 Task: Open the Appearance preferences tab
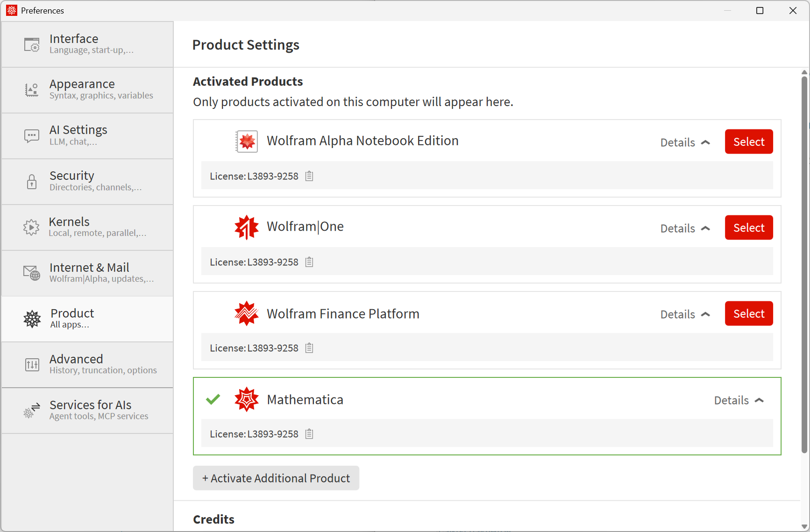point(87,90)
